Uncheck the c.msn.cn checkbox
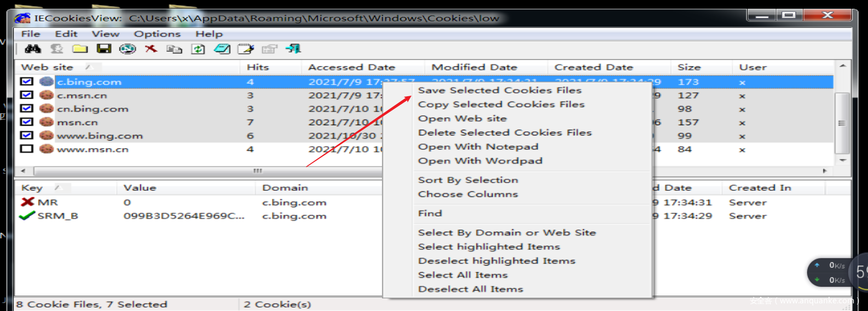This screenshot has width=868, height=311. point(26,95)
